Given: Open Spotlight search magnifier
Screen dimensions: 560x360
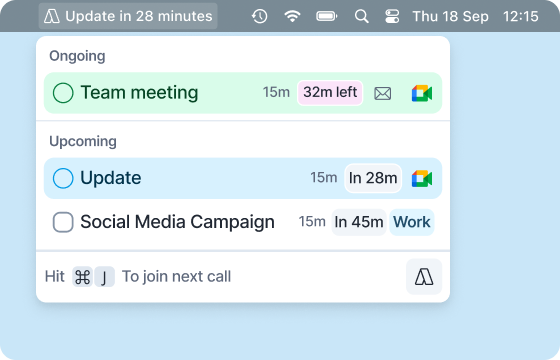Looking at the screenshot, I should tap(361, 16).
